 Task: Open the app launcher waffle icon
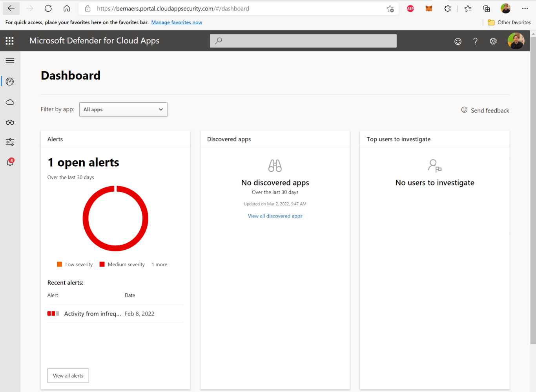(x=9, y=41)
